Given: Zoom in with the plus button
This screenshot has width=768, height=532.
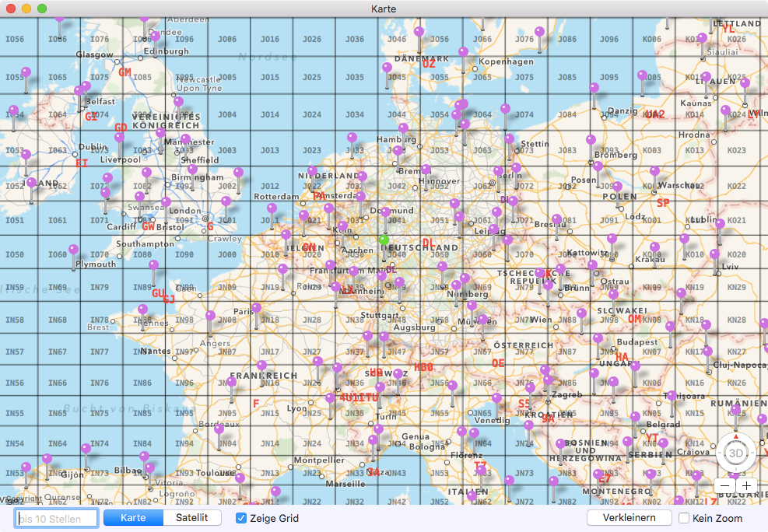Looking at the screenshot, I should click(746, 485).
